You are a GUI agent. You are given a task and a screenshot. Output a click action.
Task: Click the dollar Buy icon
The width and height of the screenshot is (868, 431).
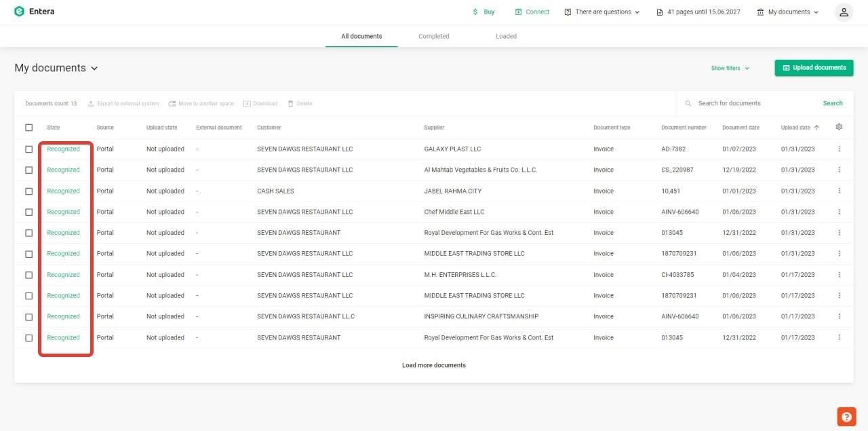(476, 12)
